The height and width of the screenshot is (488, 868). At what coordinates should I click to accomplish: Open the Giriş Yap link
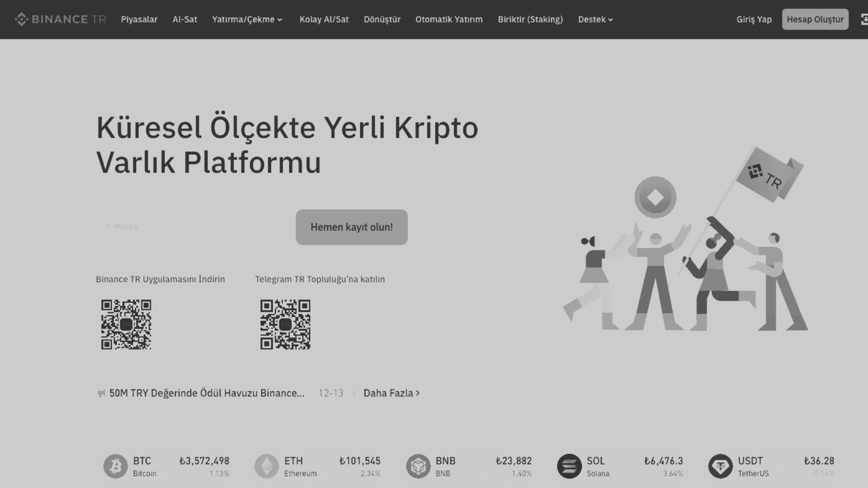point(754,19)
